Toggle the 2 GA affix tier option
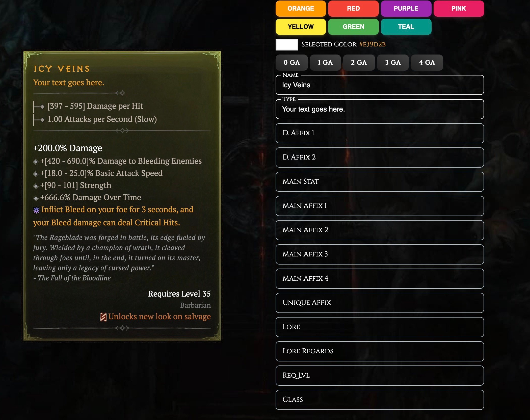Image resolution: width=530 pixels, height=420 pixels. pos(359,62)
